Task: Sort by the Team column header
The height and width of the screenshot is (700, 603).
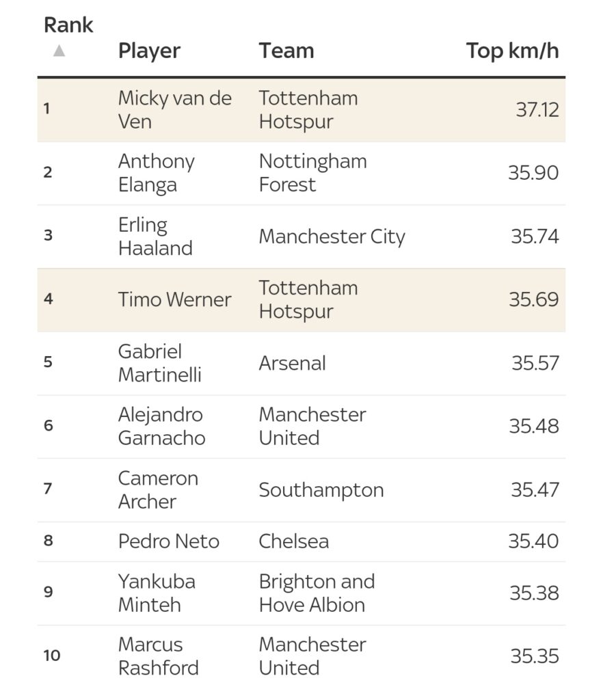Action: click(x=286, y=51)
